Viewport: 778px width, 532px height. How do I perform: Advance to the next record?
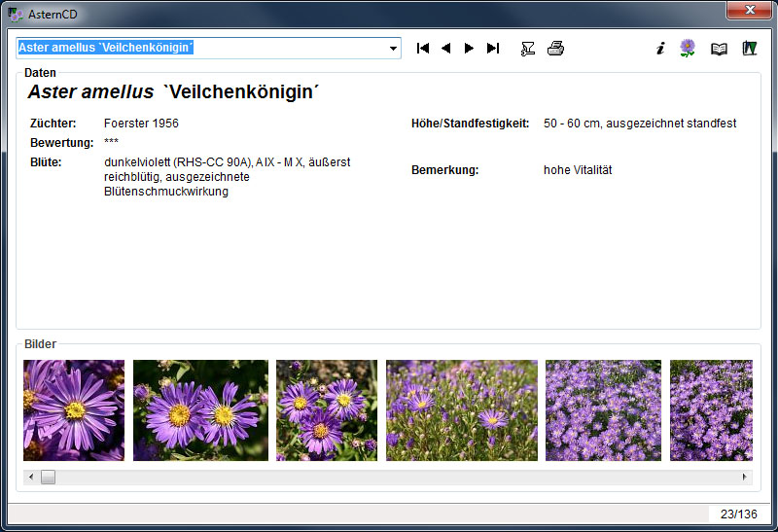470,49
